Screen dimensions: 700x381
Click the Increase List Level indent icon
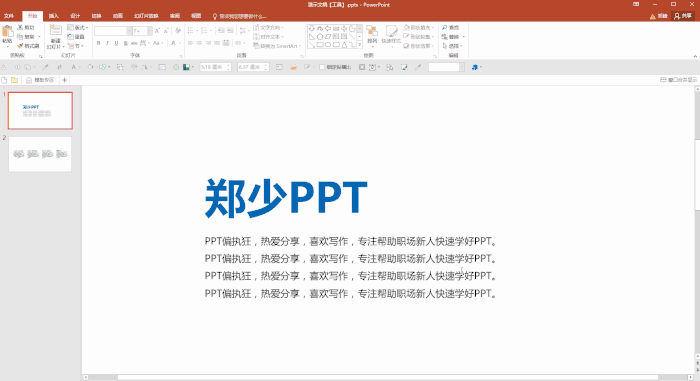point(230,31)
